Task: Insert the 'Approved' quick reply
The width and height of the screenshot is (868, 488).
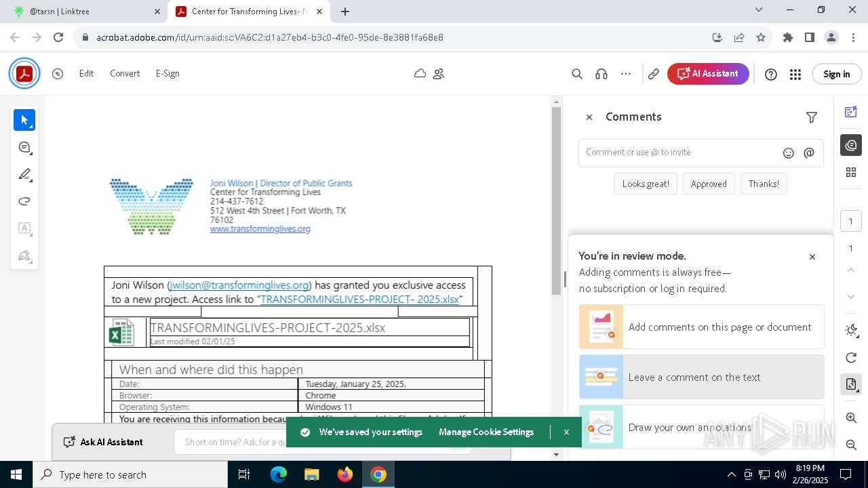Action: (709, 184)
